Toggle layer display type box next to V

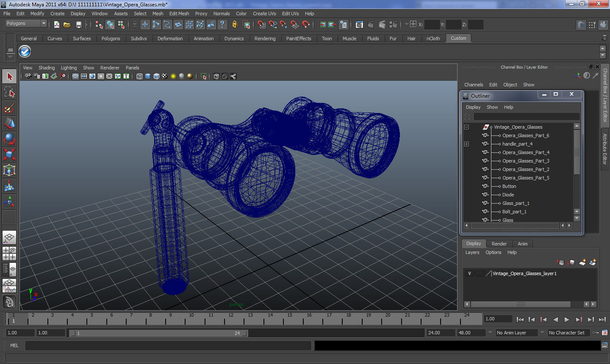pyautogui.click(x=479, y=273)
